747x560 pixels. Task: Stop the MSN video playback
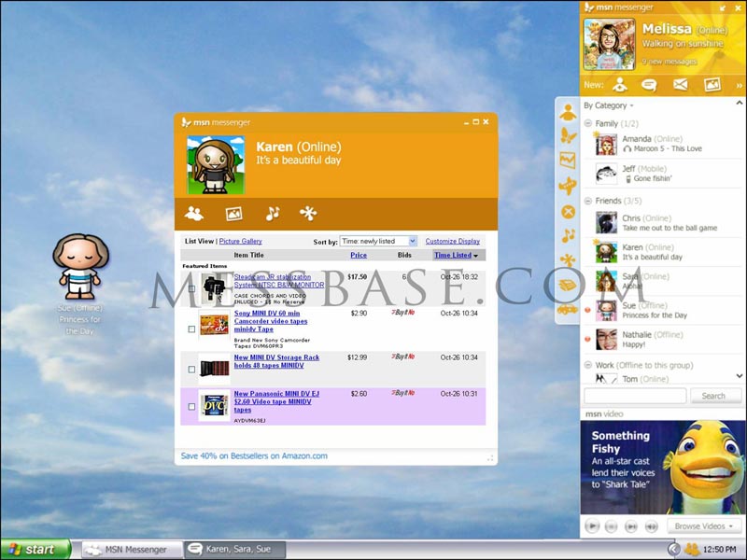point(612,526)
